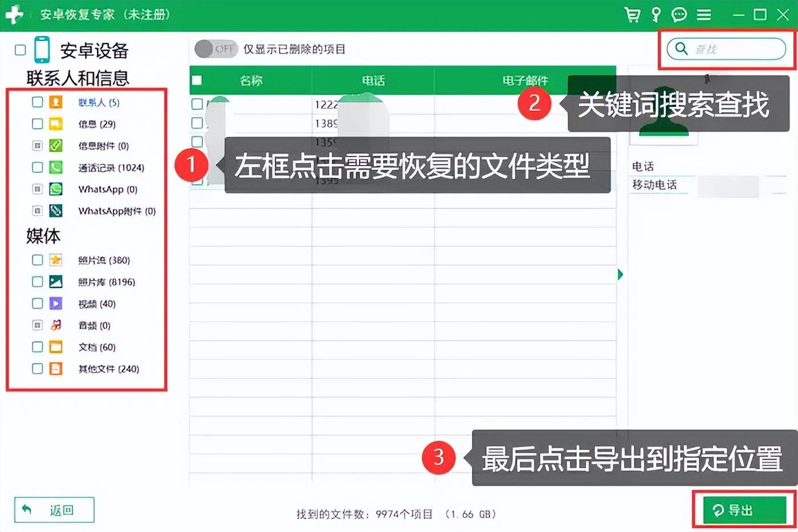Click the Android device phone icon
Image resolution: width=798 pixels, height=532 pixels.
coord(42,50)
